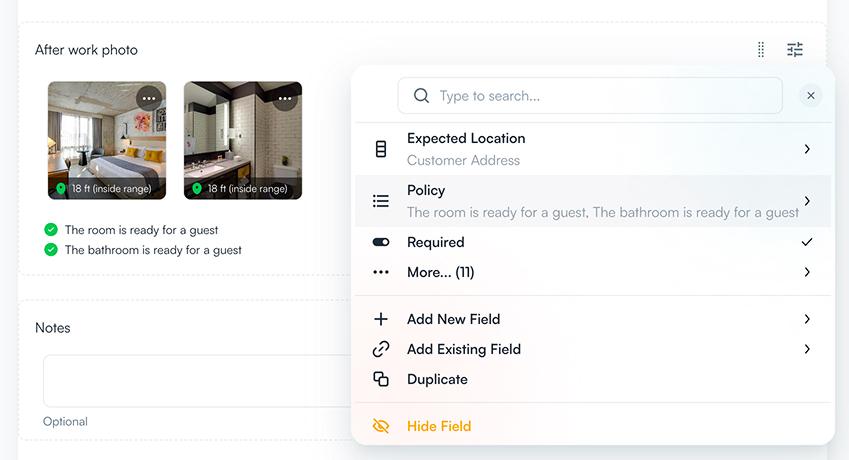
Task: Close the field options popup
Action: point(811,96)
